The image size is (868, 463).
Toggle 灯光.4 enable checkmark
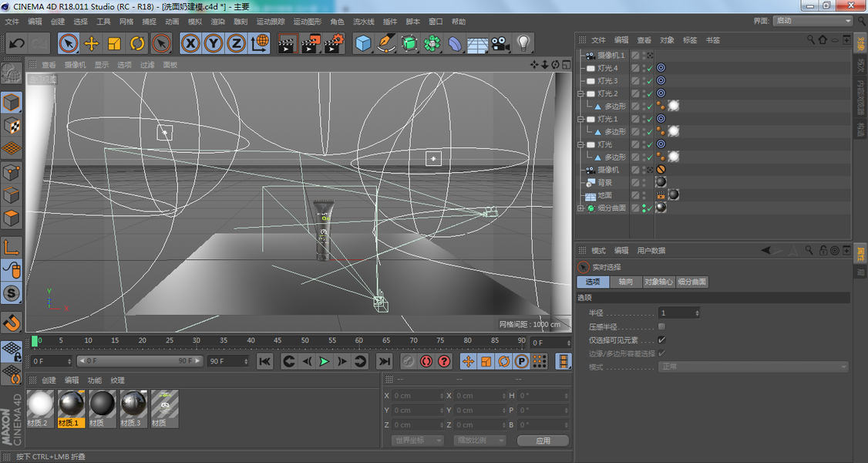[650, 69]
